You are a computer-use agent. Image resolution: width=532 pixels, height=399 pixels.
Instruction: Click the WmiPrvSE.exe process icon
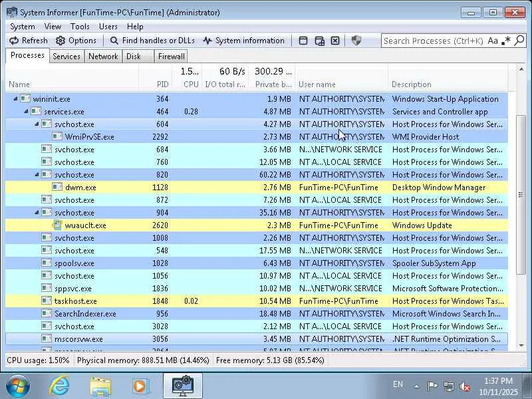point(57,136)
